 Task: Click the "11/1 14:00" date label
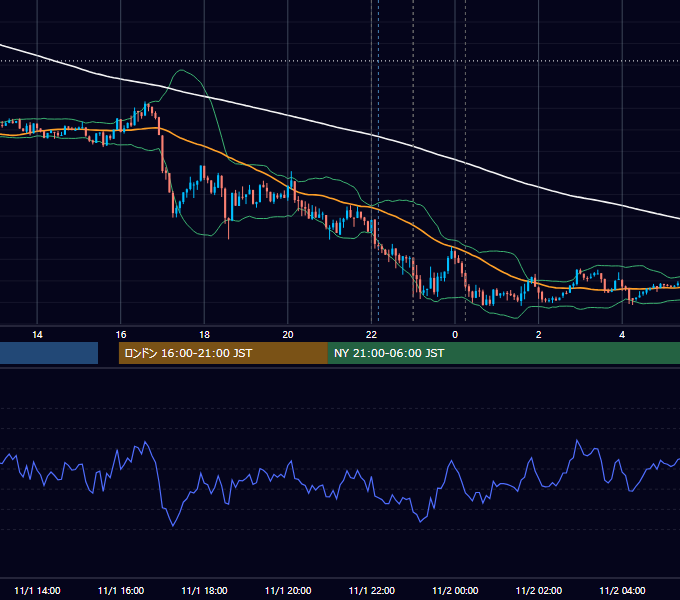coord(37,590)
